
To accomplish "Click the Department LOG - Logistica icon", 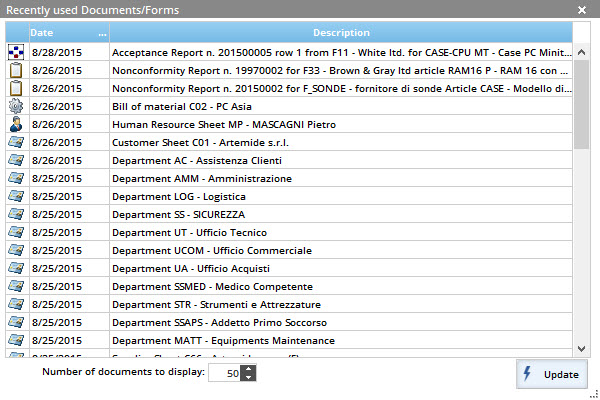I will point(15,196).
